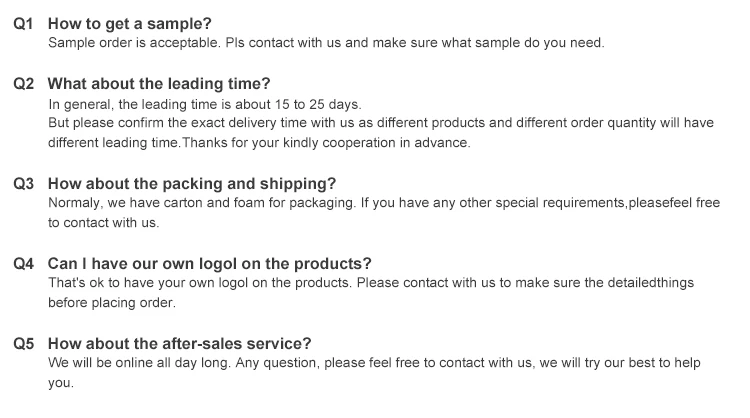Select the "Can I have our own logol" heading

[x=210, y=264]
